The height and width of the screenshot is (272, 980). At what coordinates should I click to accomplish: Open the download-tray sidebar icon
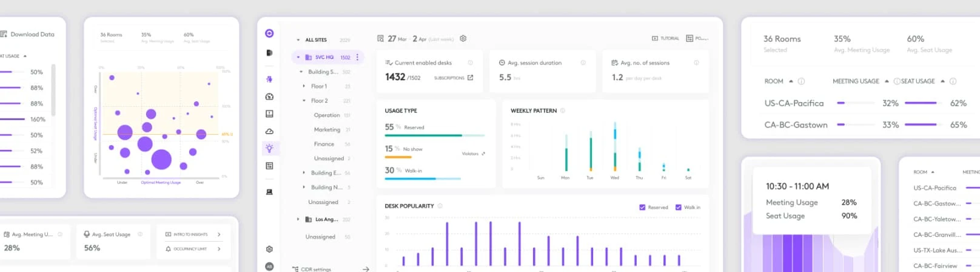[269, 114]
